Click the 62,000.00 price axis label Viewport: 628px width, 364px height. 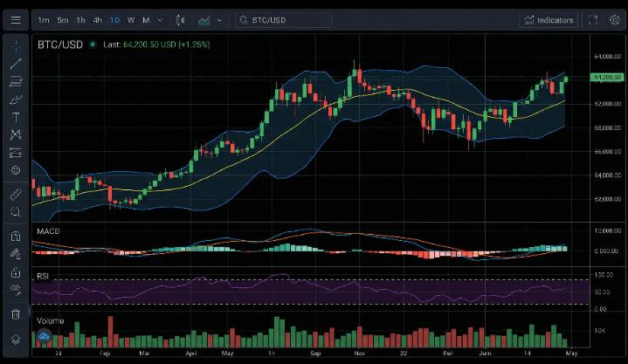pos(608,104)
